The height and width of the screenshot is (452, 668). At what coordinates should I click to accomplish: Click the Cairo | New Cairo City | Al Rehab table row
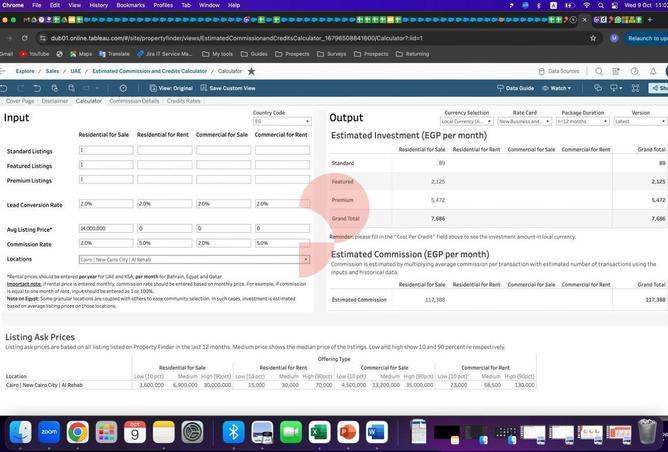[x=271, y=385]
